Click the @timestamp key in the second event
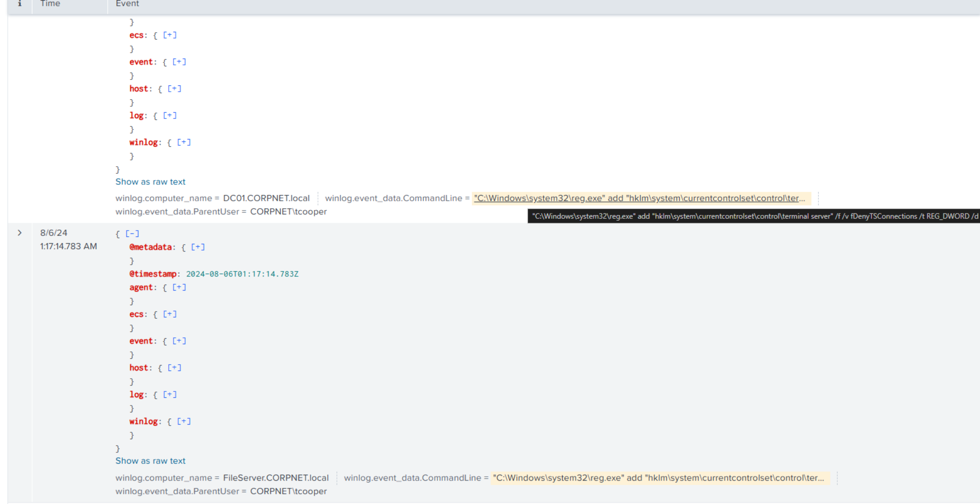 (153, 274)
